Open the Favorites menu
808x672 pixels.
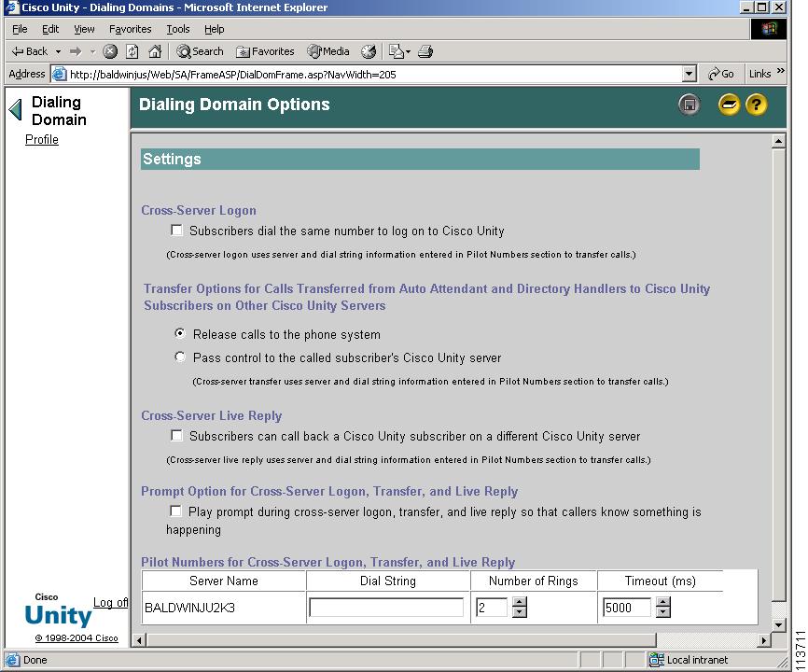tap(131, 29)
